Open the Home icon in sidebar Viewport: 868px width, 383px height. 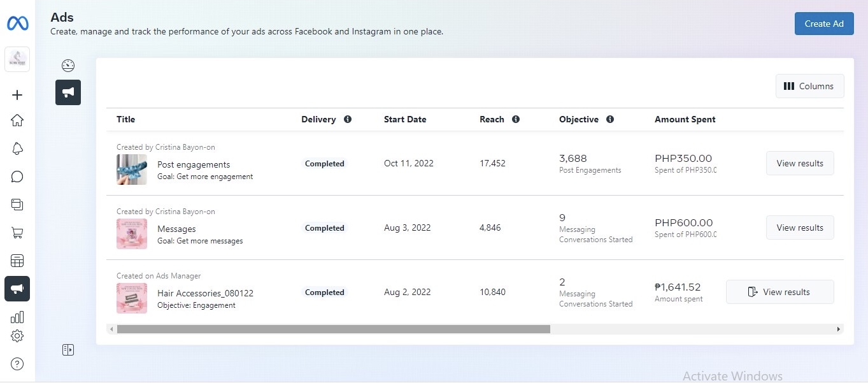(17, 120)
